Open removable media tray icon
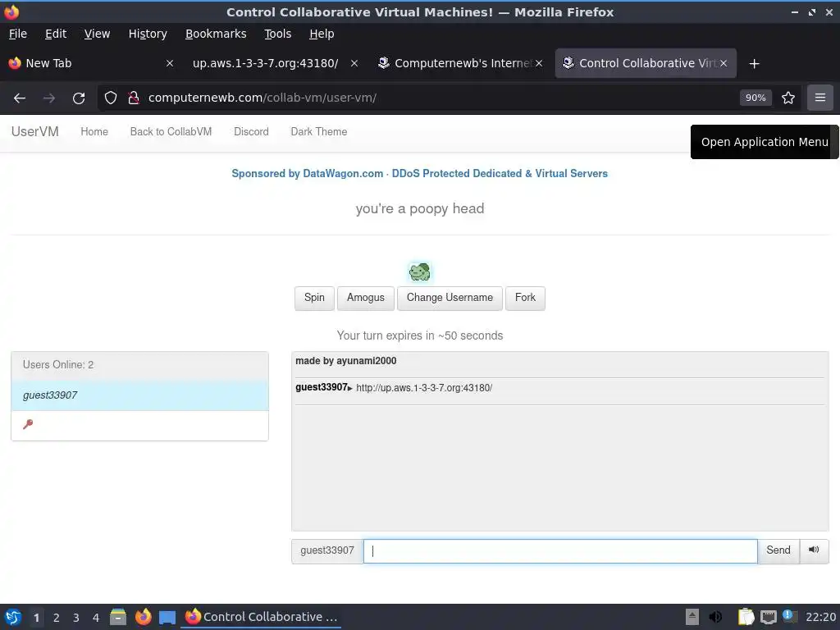Image resolution: width=840 pixels, height=630 pixels. (692, 617)
